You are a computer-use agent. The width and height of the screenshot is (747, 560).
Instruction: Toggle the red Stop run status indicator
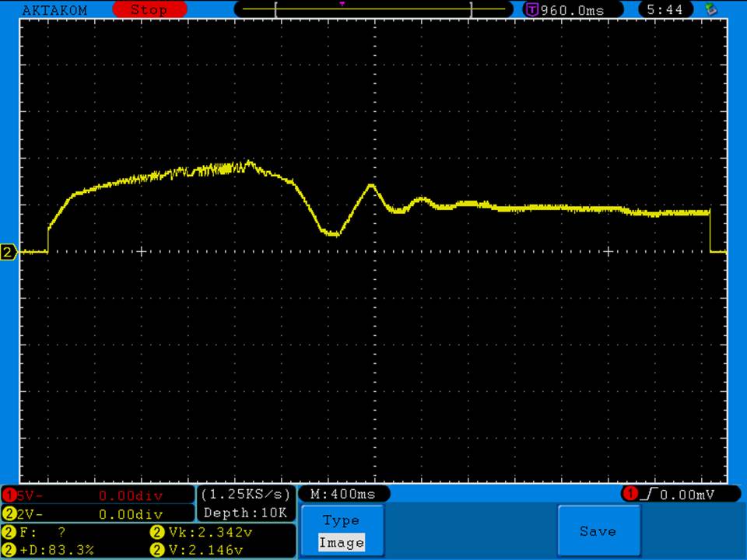149,10
